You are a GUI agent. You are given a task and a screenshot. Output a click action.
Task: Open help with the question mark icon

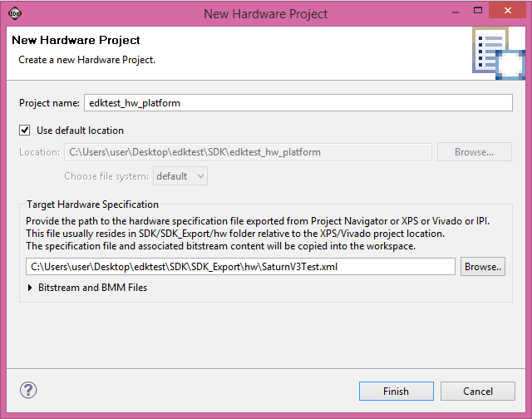tap(28, 390)
